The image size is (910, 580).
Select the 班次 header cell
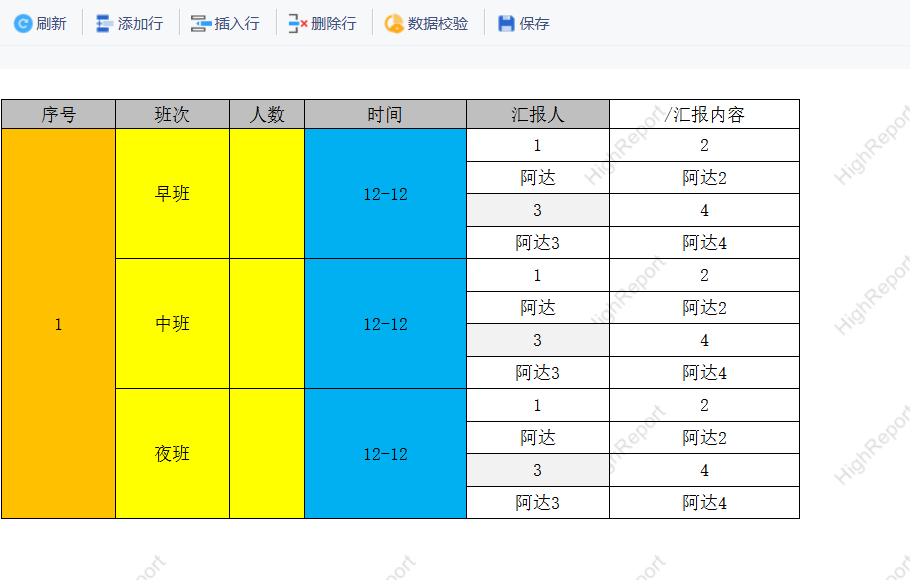coord(172,114)
